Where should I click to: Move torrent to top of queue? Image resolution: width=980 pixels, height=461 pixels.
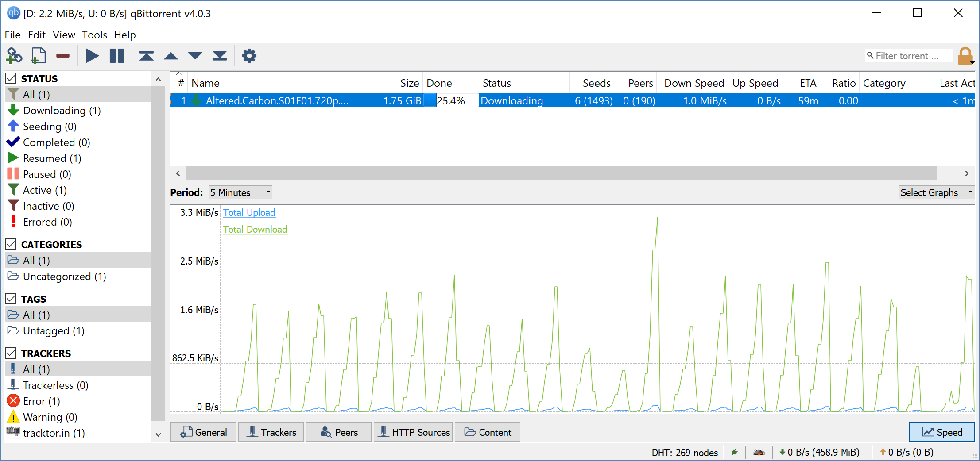click(x=146, y=56)
